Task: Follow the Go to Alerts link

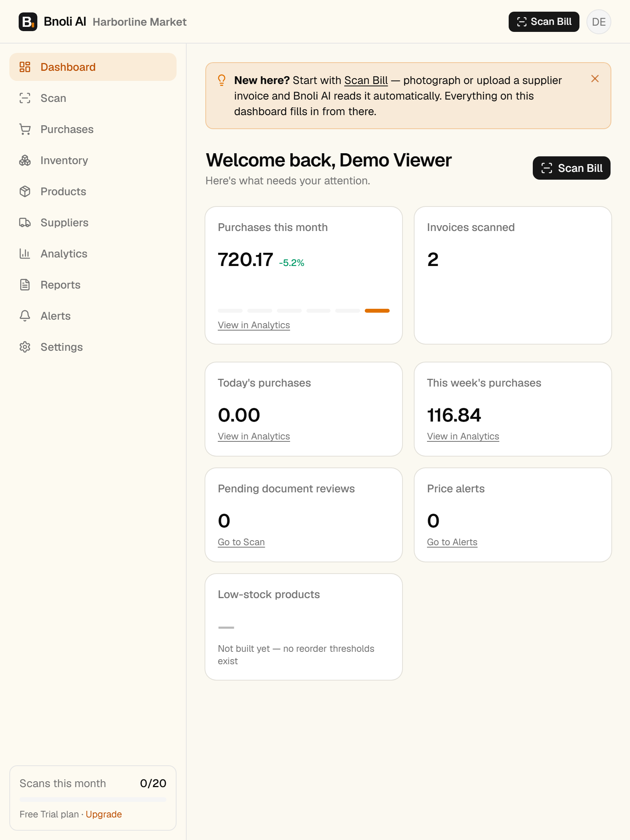Action: pos(452,542)
